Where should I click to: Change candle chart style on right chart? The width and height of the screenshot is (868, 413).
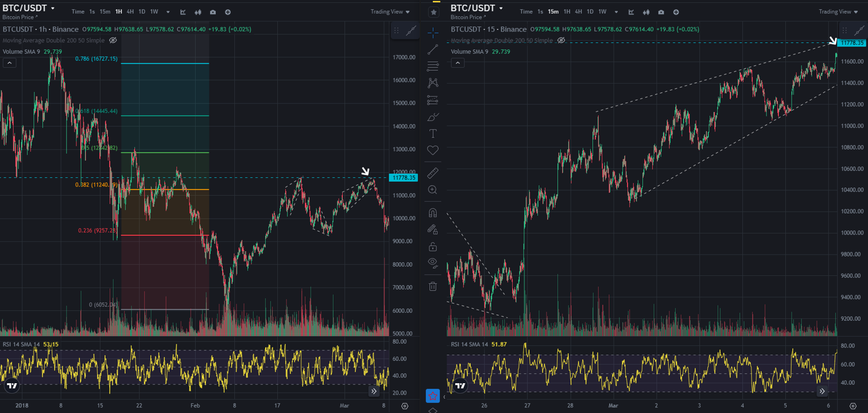click(x=646, y=11)
